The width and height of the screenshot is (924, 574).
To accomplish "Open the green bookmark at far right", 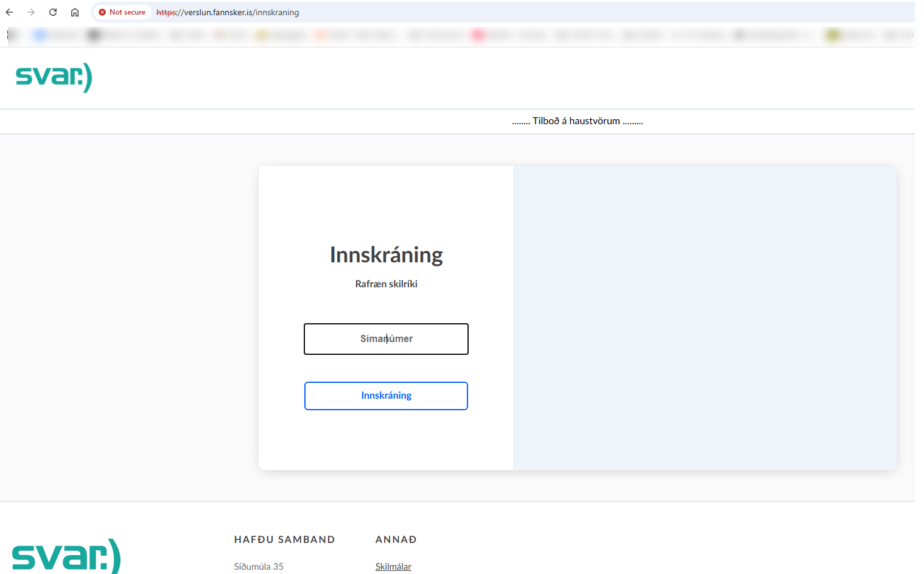I will [x=832, y=35].
